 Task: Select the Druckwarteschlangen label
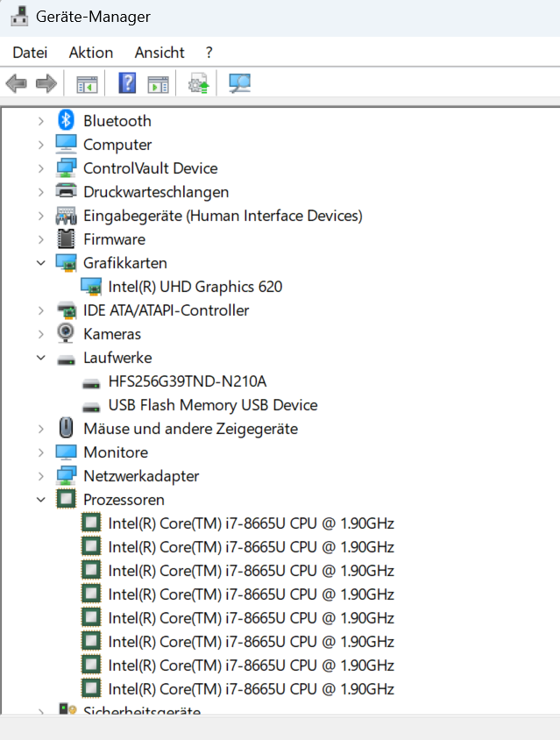[156, 192]
